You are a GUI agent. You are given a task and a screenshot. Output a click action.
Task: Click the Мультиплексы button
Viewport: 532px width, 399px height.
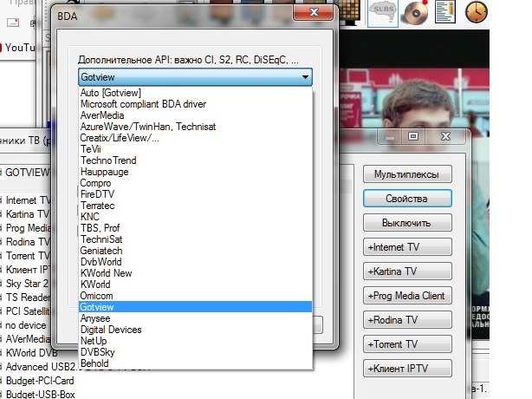[407, 175]
